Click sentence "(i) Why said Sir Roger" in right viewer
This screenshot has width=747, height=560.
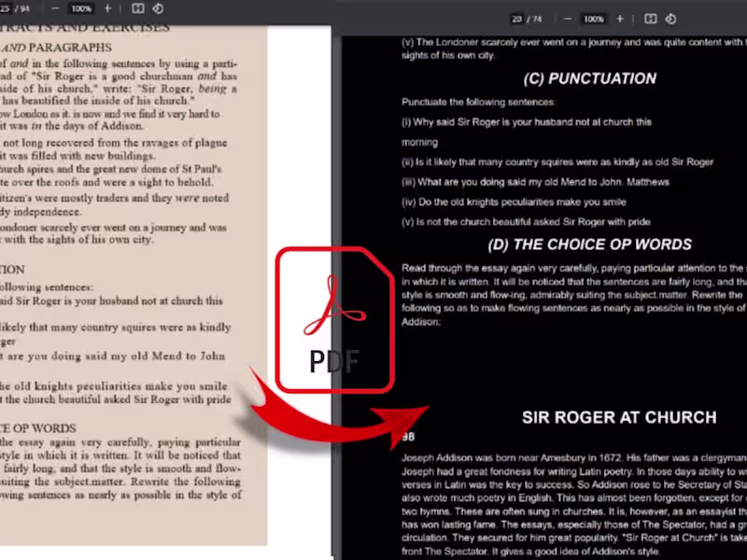click(527, 122)
